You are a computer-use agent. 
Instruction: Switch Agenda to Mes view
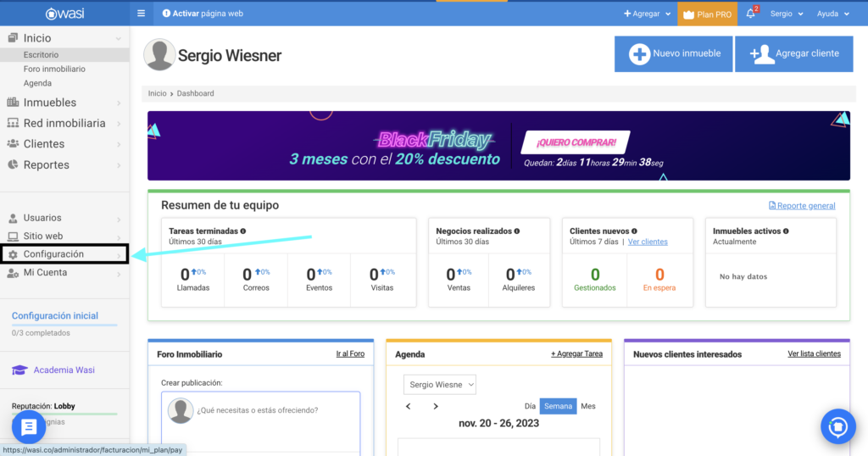point(588,406)
